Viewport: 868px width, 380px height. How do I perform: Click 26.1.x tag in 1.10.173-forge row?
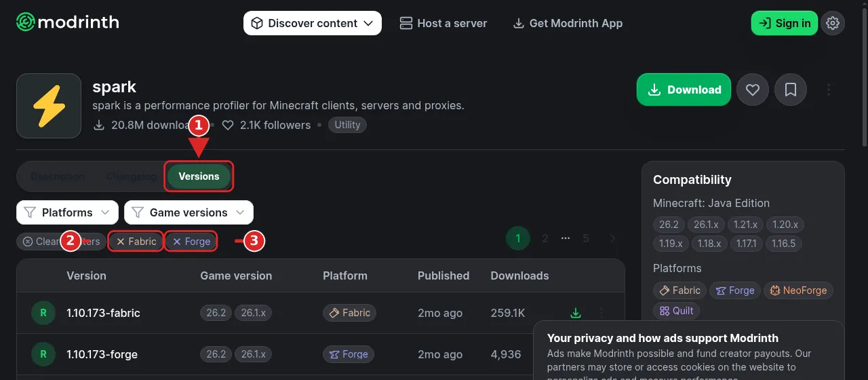(x=253, y=354)
